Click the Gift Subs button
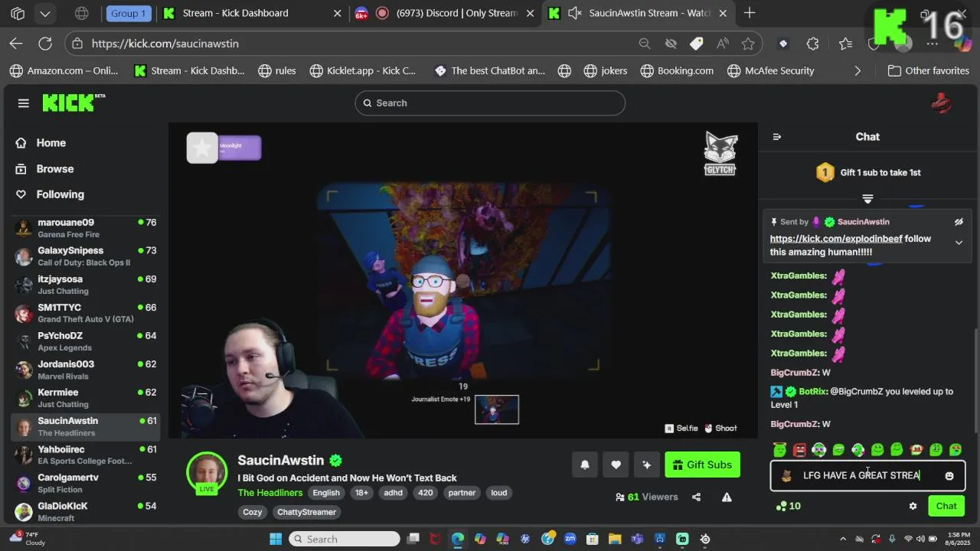The image size is (980, 551). tap(702, 465)
